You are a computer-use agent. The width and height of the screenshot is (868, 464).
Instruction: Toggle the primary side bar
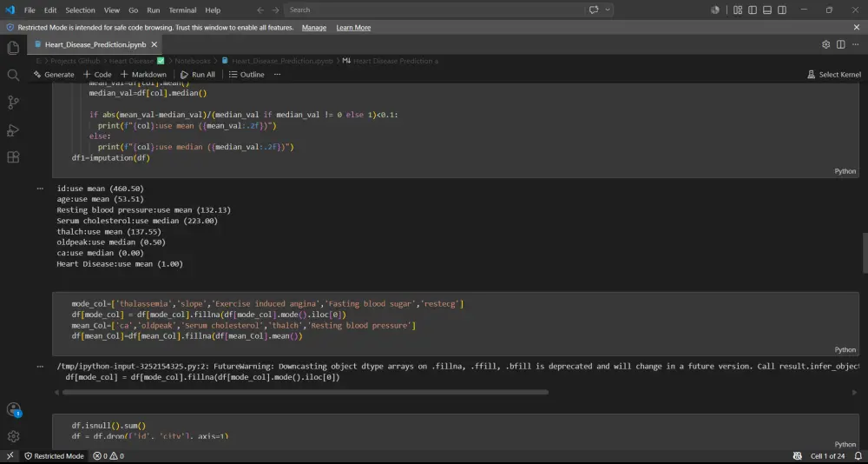point(753,10)
